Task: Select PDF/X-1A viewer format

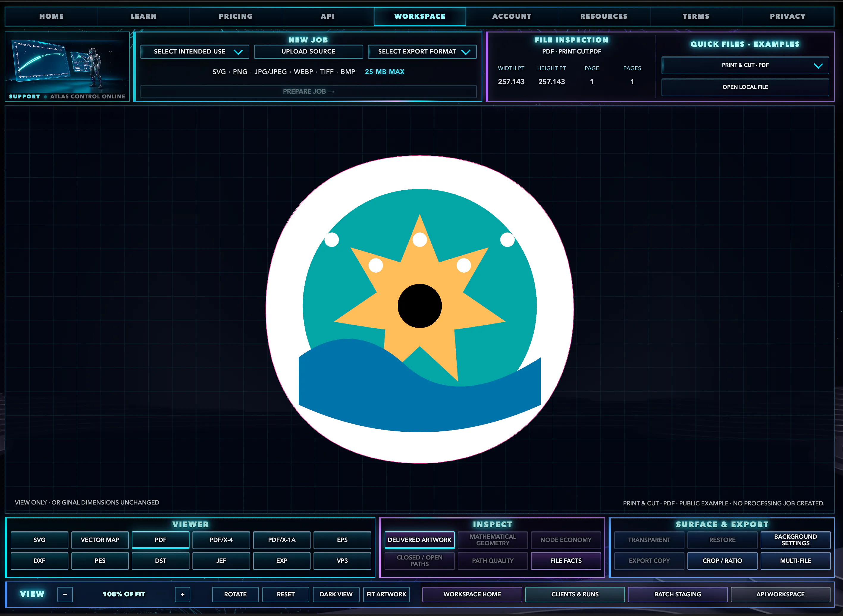Action: point(282,540)
